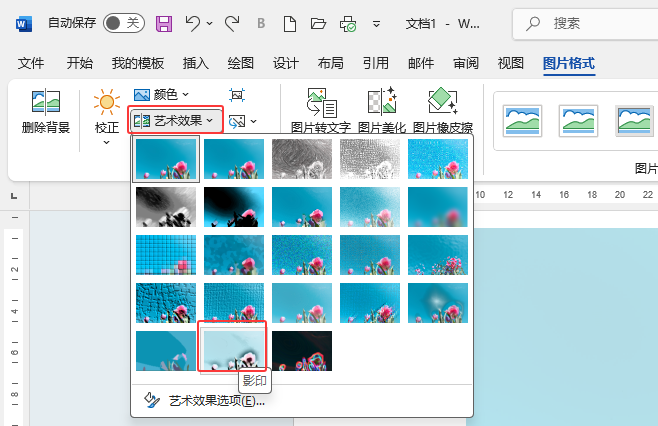Switch to the 插入 ribbon tab
The height and width of the screenshot is (426, 658).
[x=196, y=63]
